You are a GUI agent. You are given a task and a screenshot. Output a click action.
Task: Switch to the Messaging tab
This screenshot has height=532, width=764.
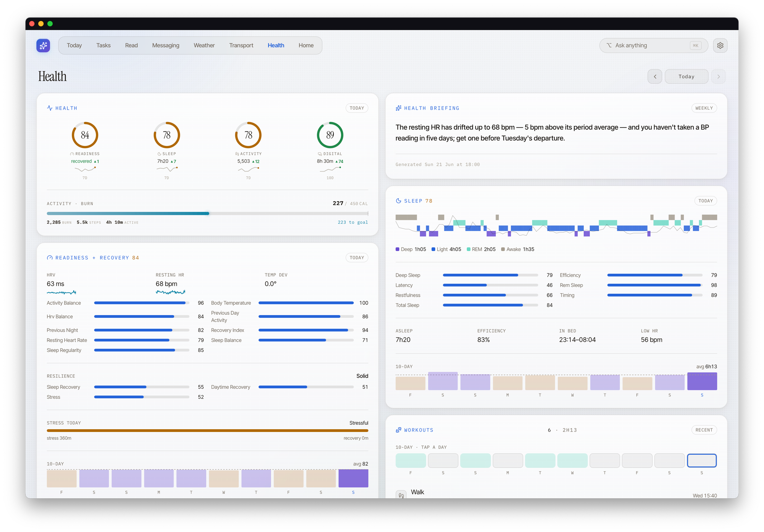pos(165,45)
